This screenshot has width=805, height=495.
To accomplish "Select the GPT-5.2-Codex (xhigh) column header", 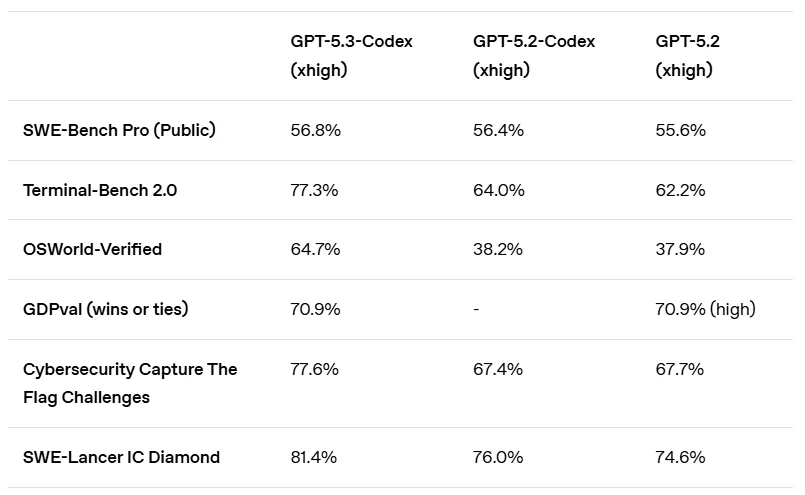I will pyautogui.click(x=533, y=56).
